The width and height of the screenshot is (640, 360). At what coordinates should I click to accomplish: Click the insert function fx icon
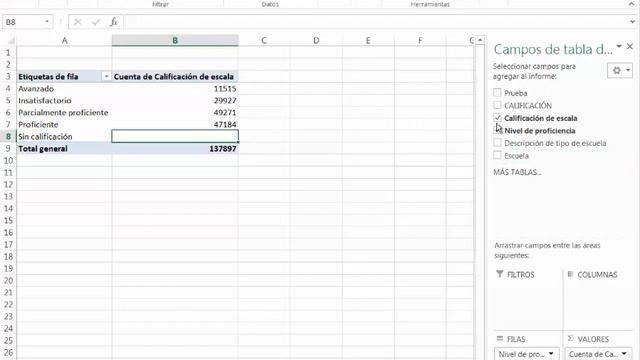click(x=113, y=22)
